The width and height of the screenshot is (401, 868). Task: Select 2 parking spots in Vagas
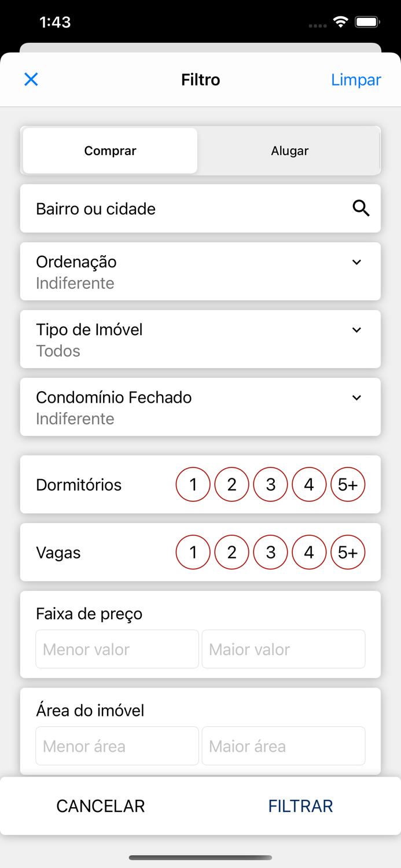pos(231,552)
